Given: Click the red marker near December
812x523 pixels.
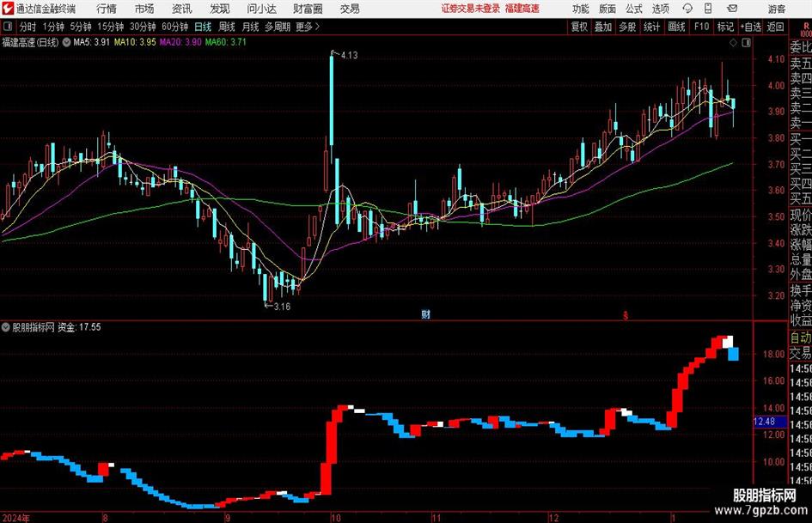Looking at the screenshot, I should coord(626,315).
